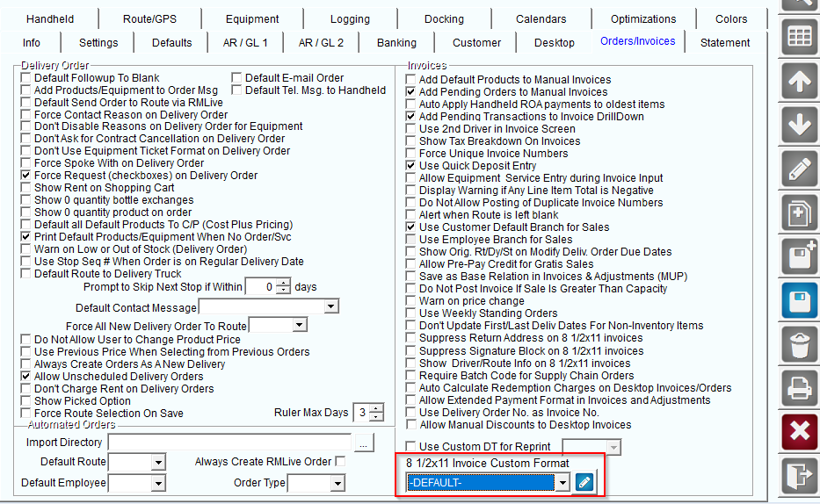Click the up arrow sidebar icon
The height and width of the screenshot is (504, 820).
pos(800,81)
